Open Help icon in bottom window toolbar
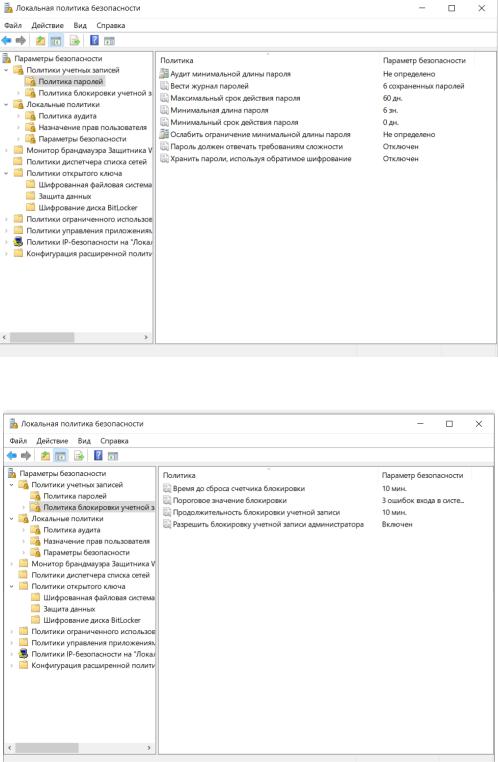 (x=98, y=456)
